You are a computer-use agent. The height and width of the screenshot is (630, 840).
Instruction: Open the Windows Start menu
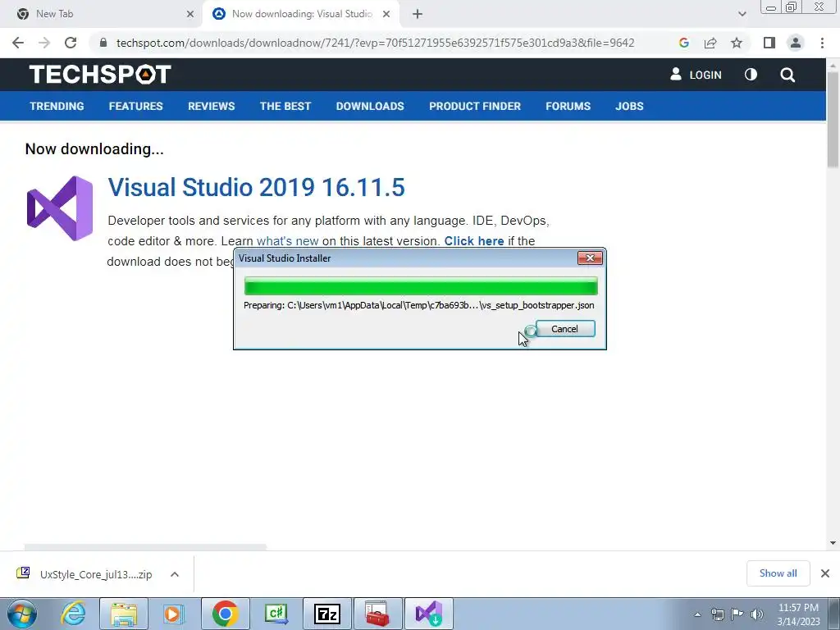click(x=22, y=614)
